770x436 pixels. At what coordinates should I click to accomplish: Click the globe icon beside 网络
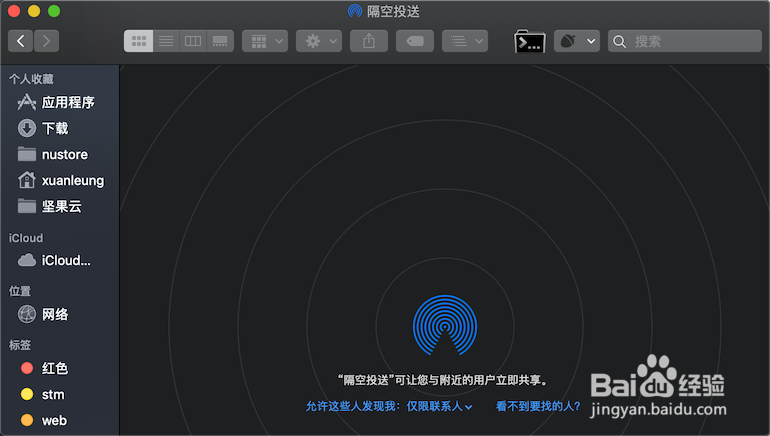click(x=27, y=314)
